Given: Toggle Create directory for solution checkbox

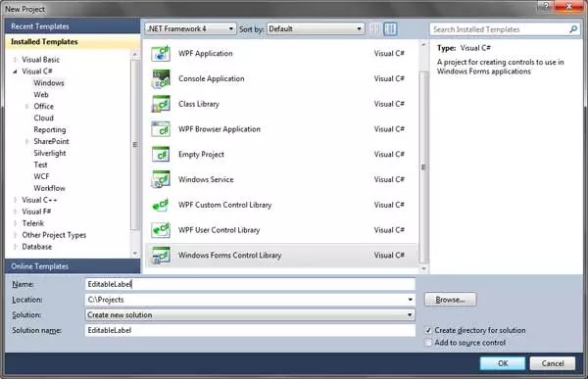Looking at the screenshot, I should [x=428, y=330].
